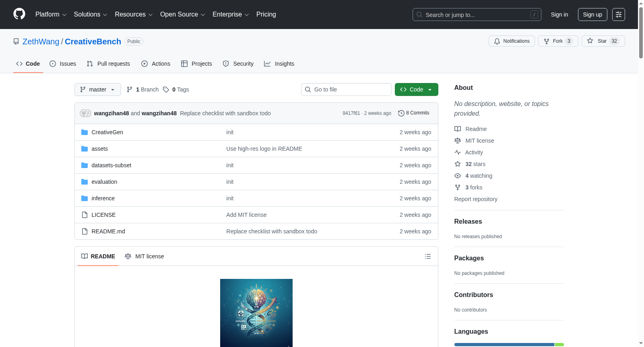Switch to the Actions tab
644x347 pixels.
click(x=156, y=64)
